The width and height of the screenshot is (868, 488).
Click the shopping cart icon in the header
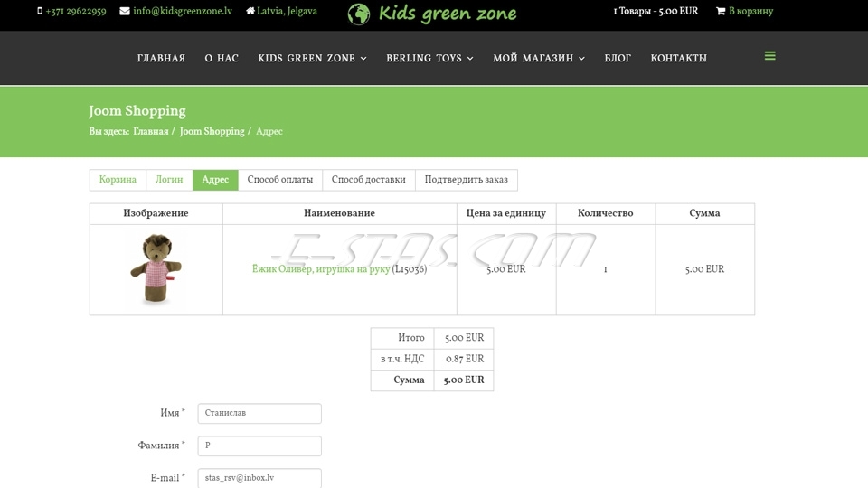click(721, 11)
